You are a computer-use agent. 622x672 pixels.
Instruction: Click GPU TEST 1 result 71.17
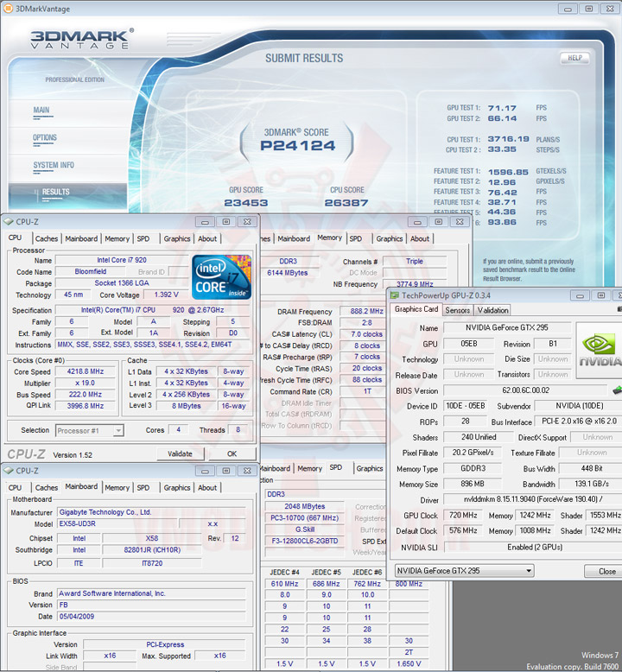pyautogui.click(x=502, y=108)
